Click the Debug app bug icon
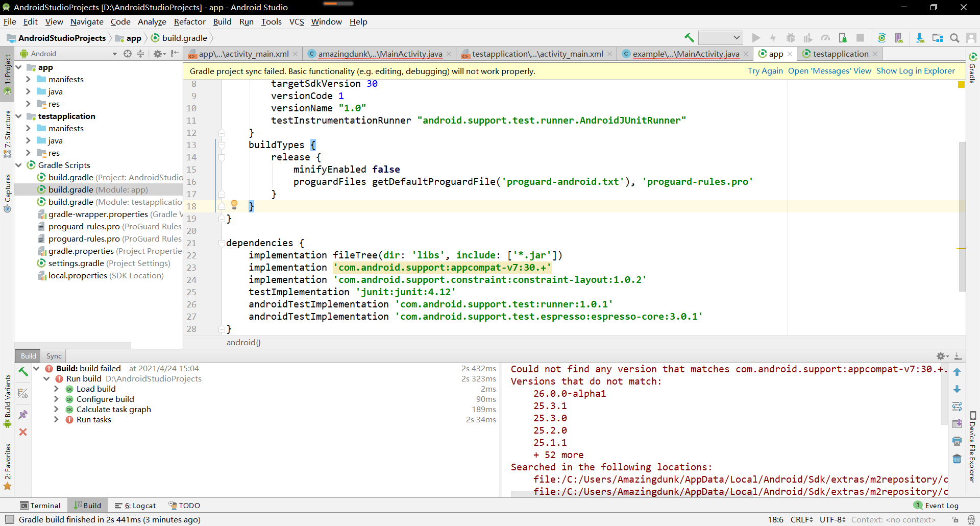Image resolution: width=980 pixels, height=526 pixels. [791, 38]
